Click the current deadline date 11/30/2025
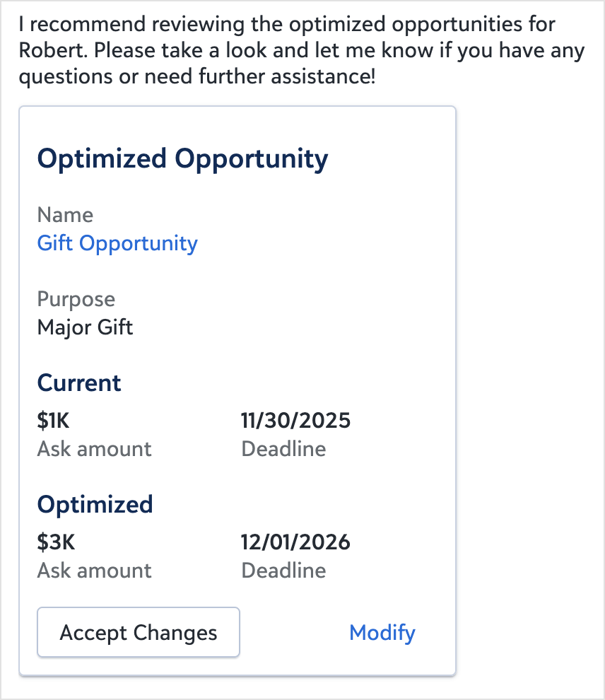This screenshot has height=700, width=605. pos(295,421)
